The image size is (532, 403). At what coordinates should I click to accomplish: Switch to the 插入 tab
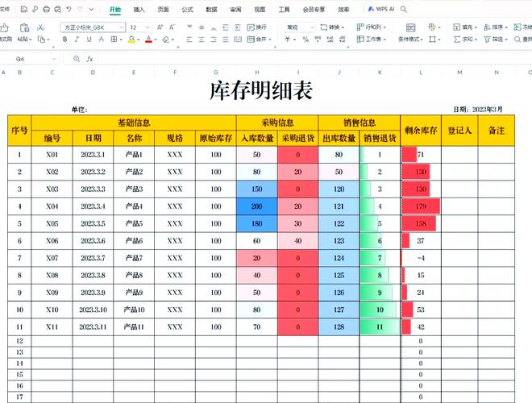[139, 10]
